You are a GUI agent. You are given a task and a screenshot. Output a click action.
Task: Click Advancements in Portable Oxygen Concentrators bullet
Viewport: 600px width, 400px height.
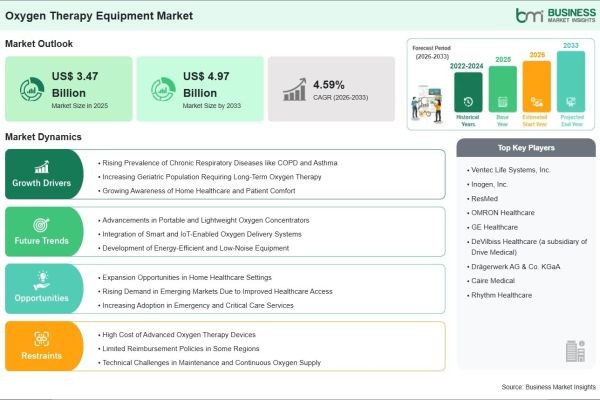(x=204, y=220)
